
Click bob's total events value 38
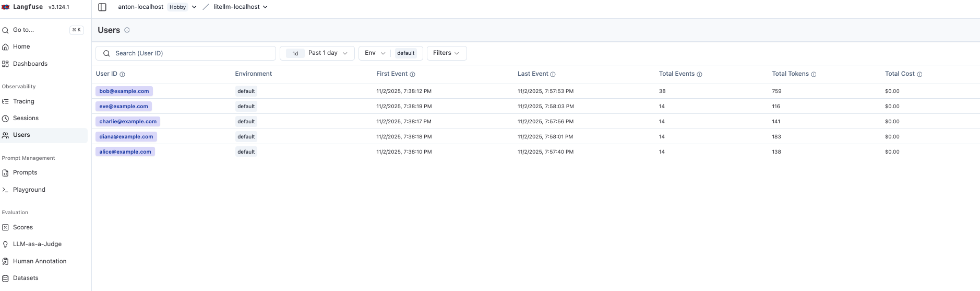pyautogui.click(x=662, y=91)
